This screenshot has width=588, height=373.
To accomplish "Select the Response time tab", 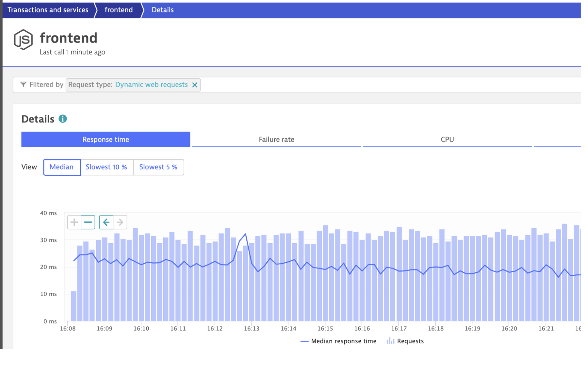I will tap(106, 139).
